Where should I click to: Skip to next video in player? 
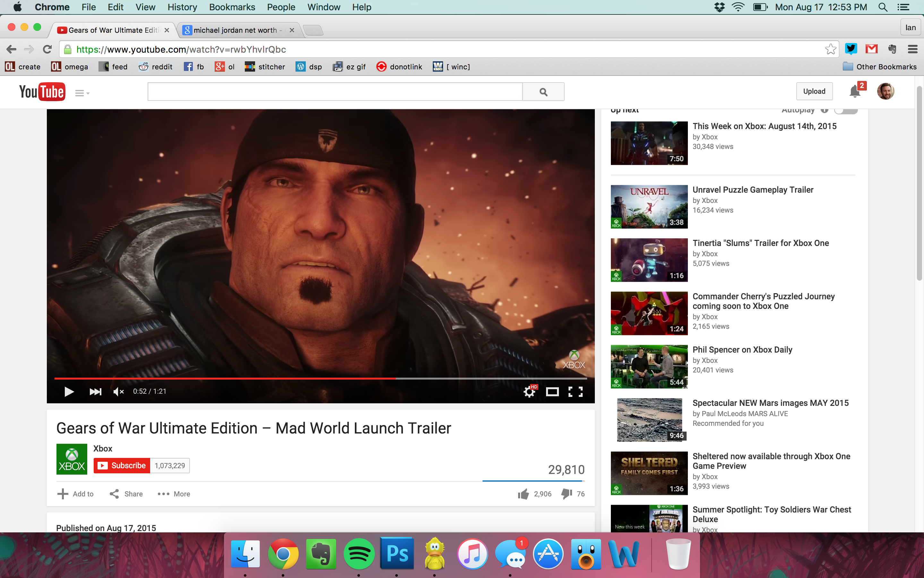click(95, 391)
